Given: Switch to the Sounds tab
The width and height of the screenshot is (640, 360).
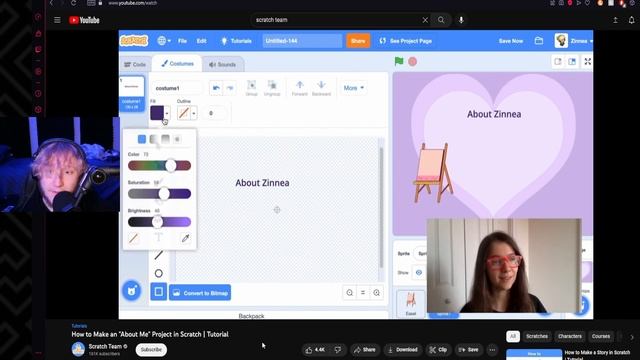Looking at the screenshot, I should pyautogui.click(x=222, y=64).
